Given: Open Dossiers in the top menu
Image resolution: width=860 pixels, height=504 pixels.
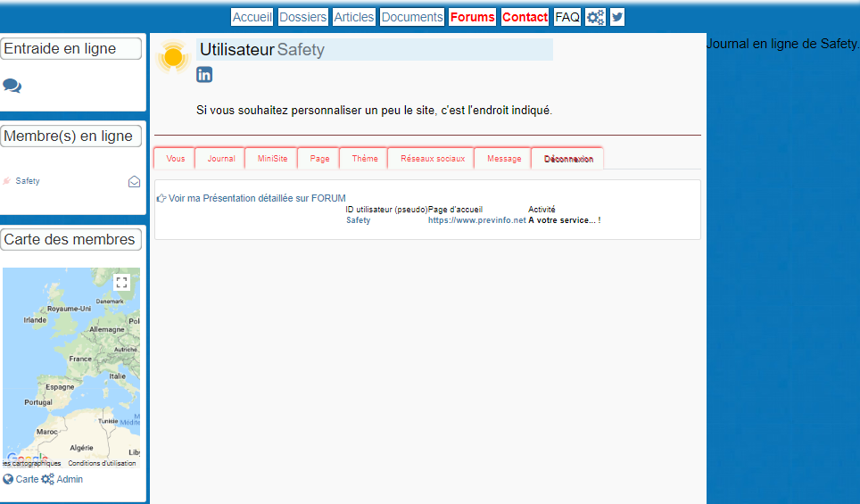Looking at the screenshot, I should pyautogui.click(x=302, y=17).
